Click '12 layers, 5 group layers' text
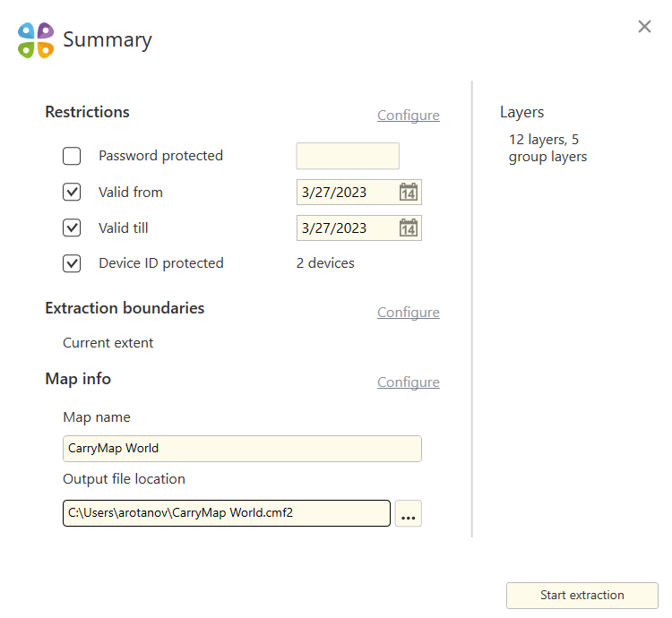 [547, 148]
